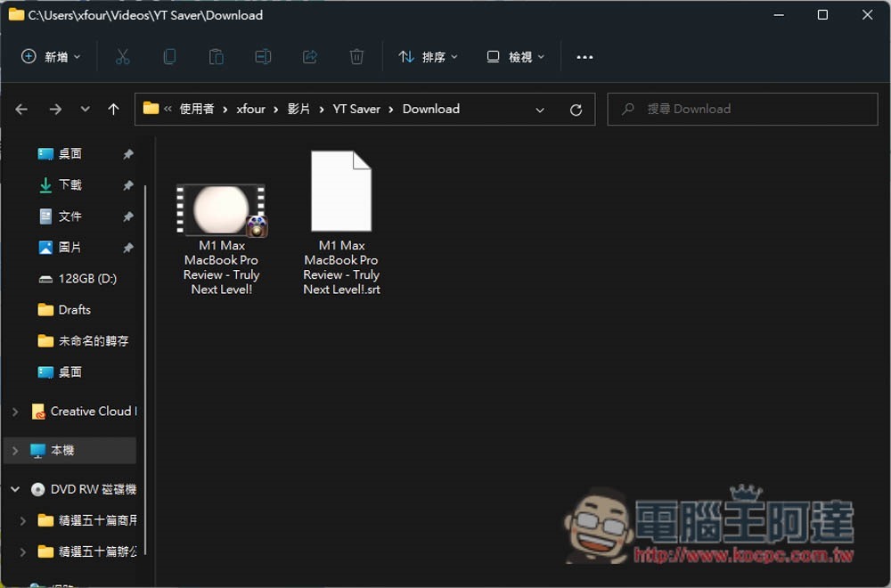Expand the Creative Cloud Files node
The image size is (891, 588).
(x=15, y=412)
